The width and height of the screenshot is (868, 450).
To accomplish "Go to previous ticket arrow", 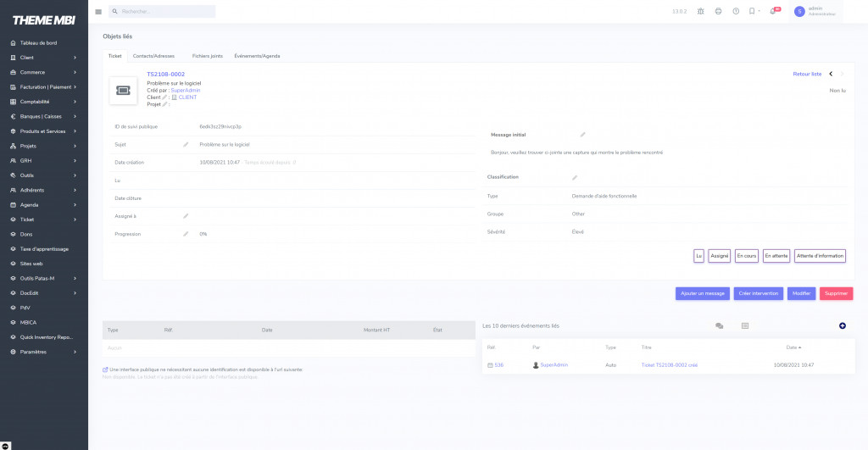I will (831, 74).
